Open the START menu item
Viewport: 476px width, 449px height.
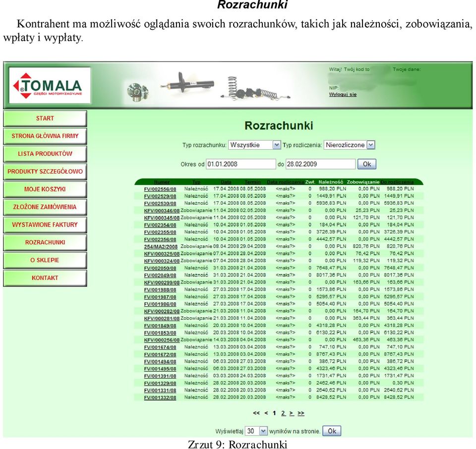point(45,118)
